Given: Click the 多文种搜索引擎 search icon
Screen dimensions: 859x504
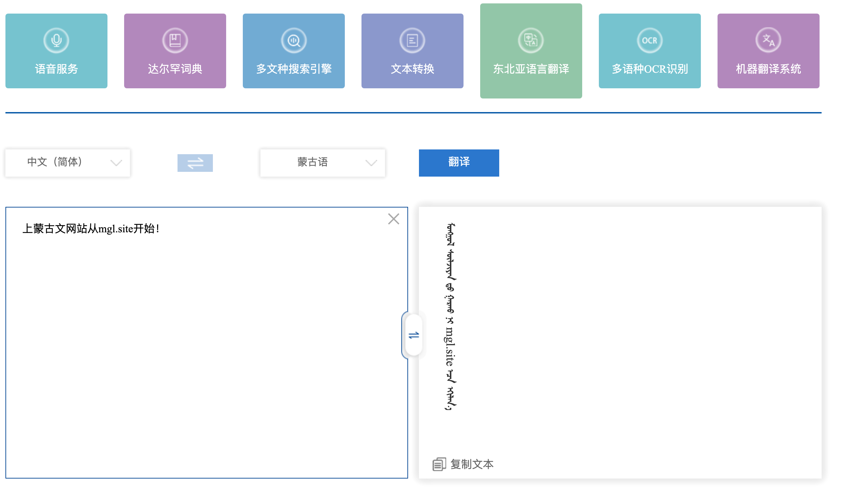Looking at the screenshot, I should [293, 40].
